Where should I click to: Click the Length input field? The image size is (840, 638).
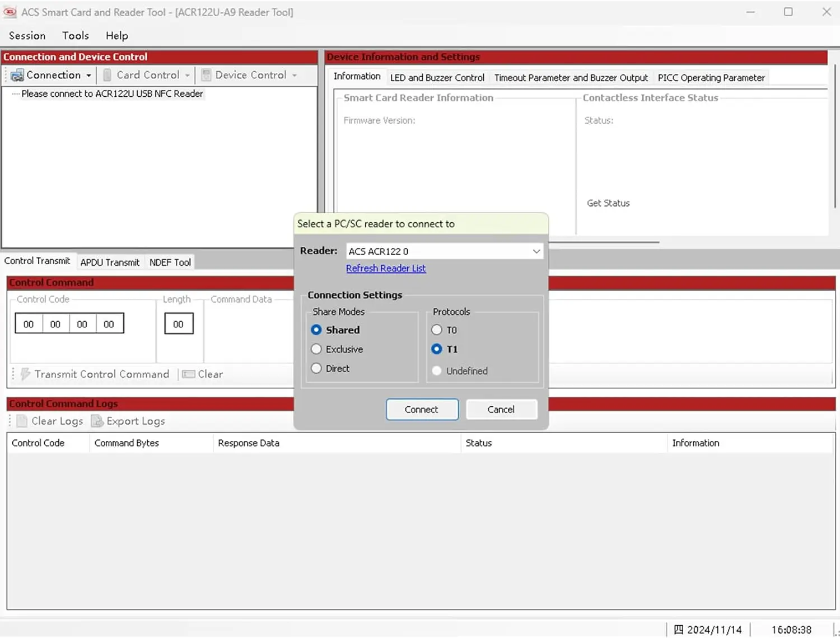[179, 324]
